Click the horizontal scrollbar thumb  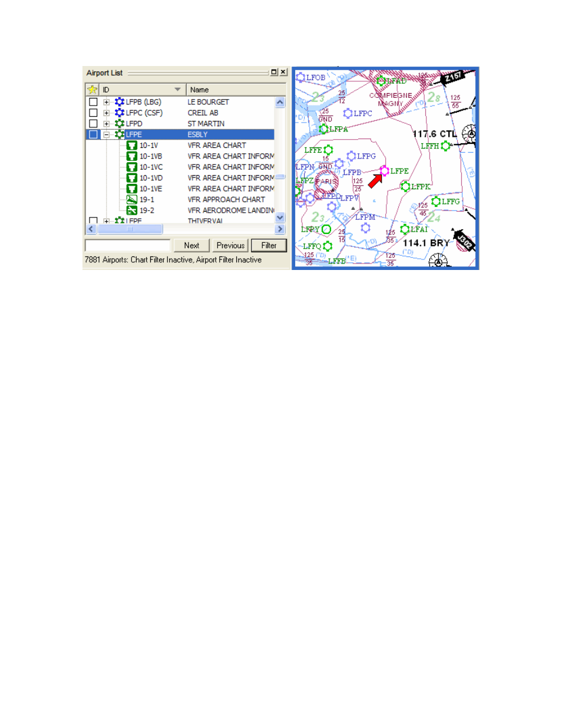click(130, 229)
